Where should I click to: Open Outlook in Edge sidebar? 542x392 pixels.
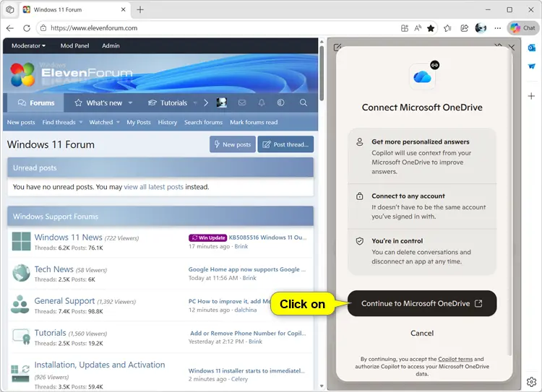[531, 48]
